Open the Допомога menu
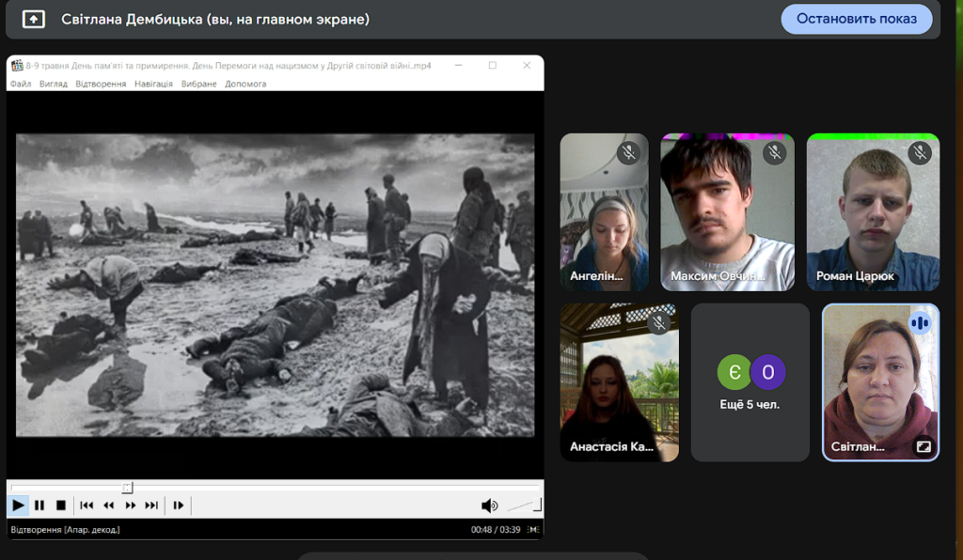Viewport: 963px width, 560px height. click(x=245, y=84)
